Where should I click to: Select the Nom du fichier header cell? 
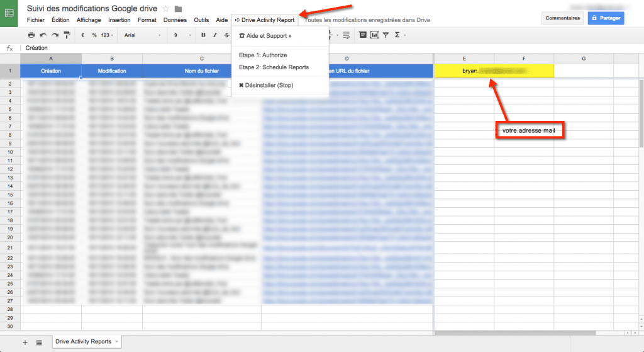[x=202, y=71]
